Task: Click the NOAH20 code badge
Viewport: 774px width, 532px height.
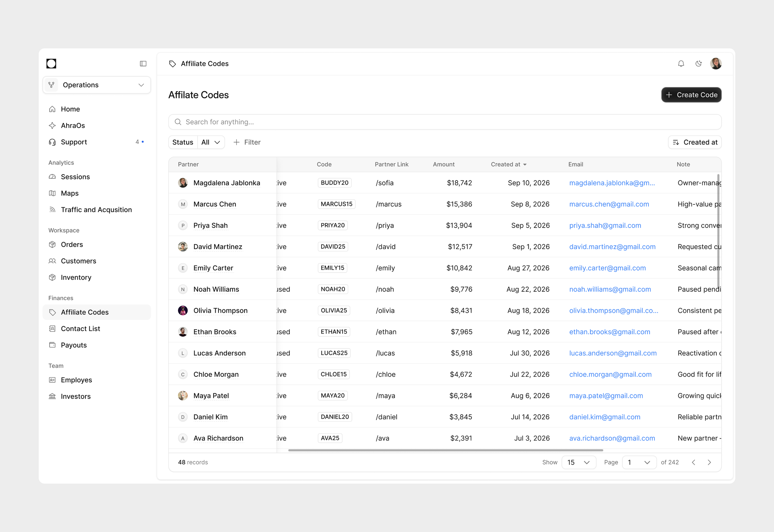Action: pyautogui.click(x=333, y=289)
